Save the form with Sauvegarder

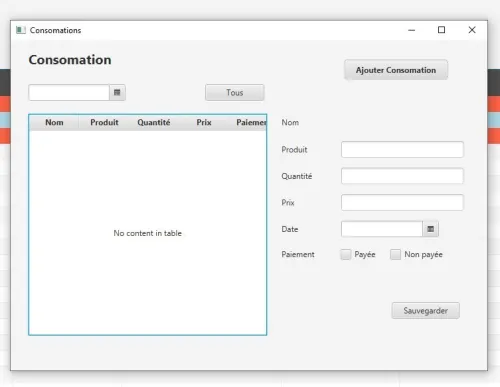(425, 311)
